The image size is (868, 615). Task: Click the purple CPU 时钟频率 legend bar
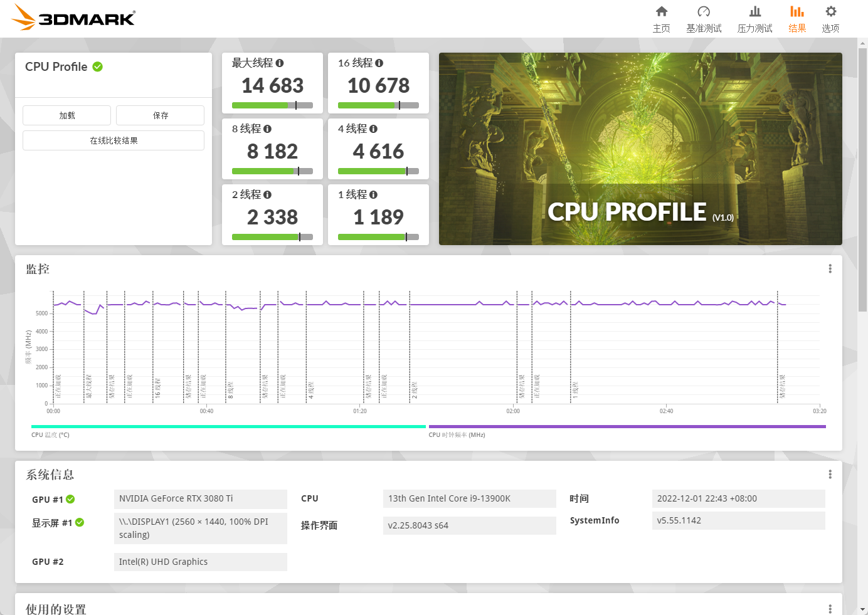pyautogui.click(x=627, y=426)
